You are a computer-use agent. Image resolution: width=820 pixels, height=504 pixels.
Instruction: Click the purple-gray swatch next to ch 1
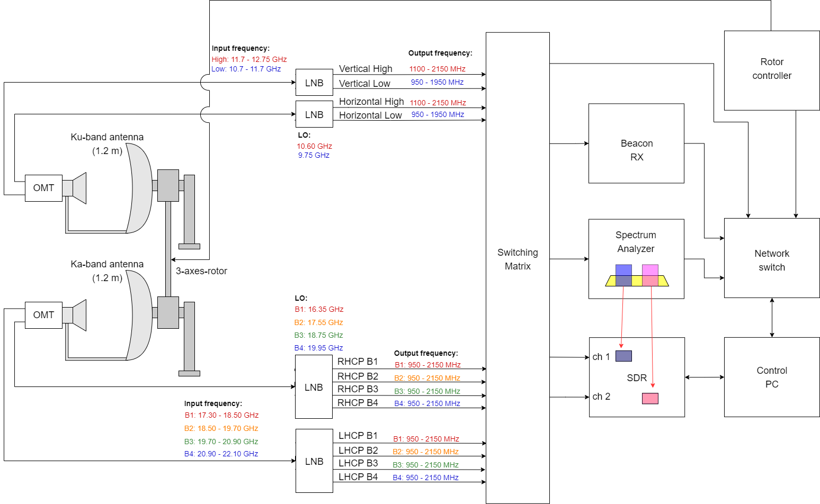click(x=623, y=356)
